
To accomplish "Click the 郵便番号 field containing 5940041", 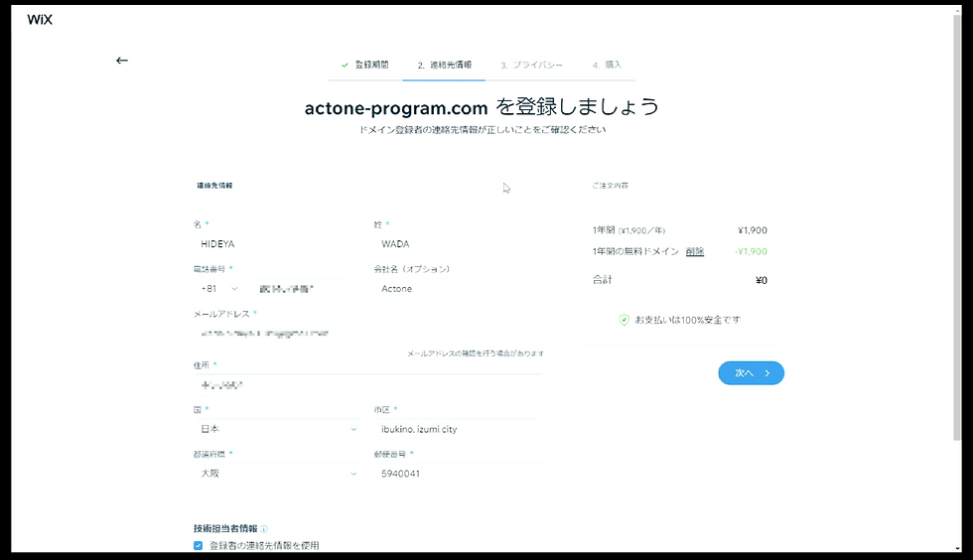I will (x=458, y=474).
